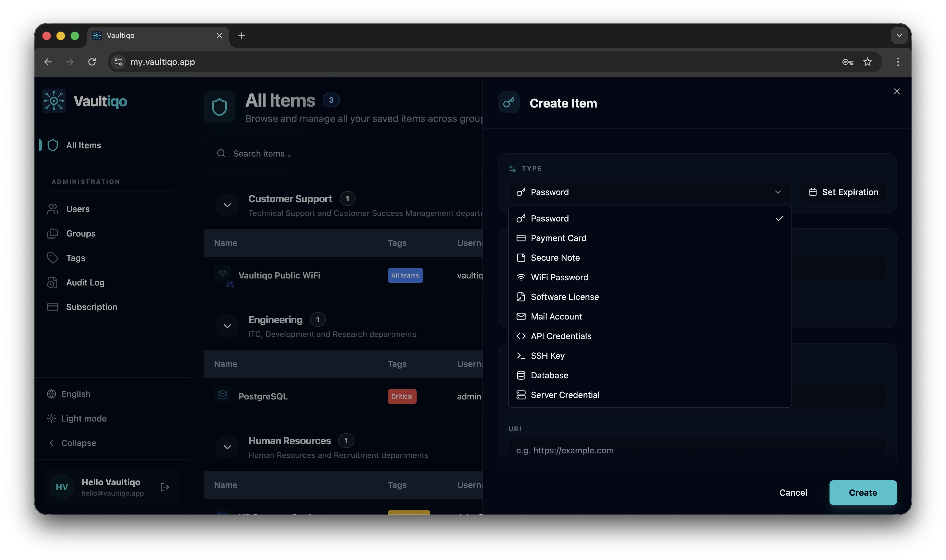Image resolution: width=946 pixels, height=560 pixels.
Task: Bookmark this page with the star icon
Action: coord(868,62)
